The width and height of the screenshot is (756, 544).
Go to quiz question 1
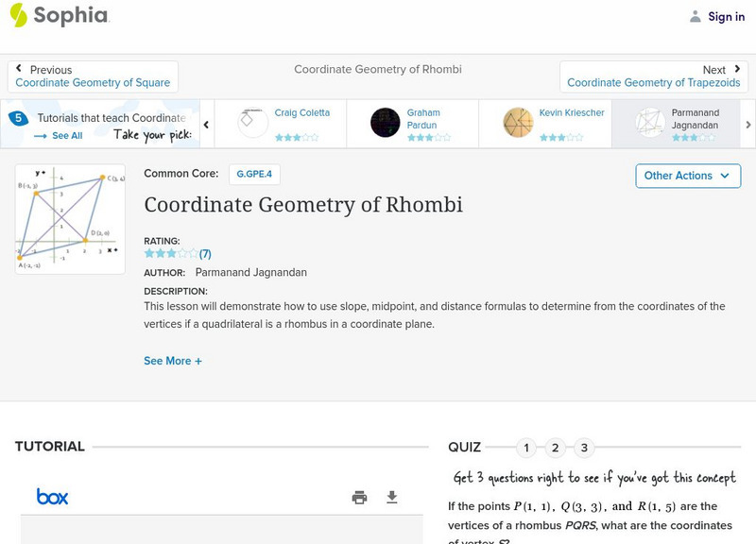(x=526, y=448)
